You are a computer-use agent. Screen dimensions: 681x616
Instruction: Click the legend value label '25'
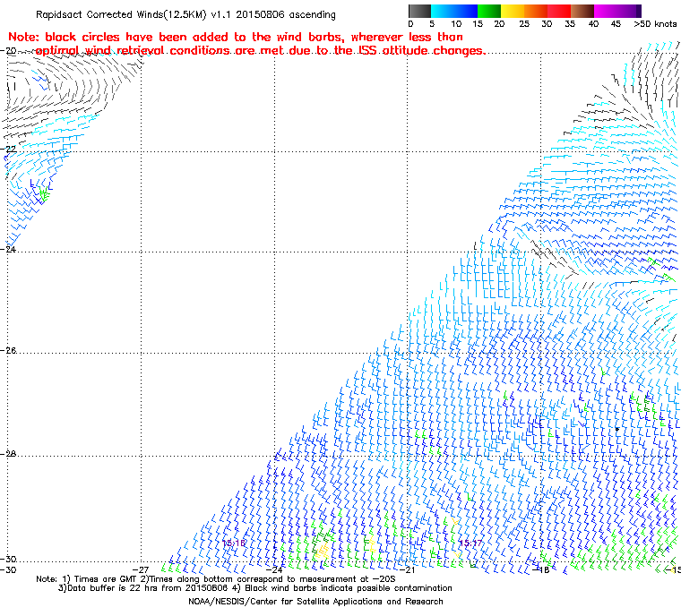(524, 24)
